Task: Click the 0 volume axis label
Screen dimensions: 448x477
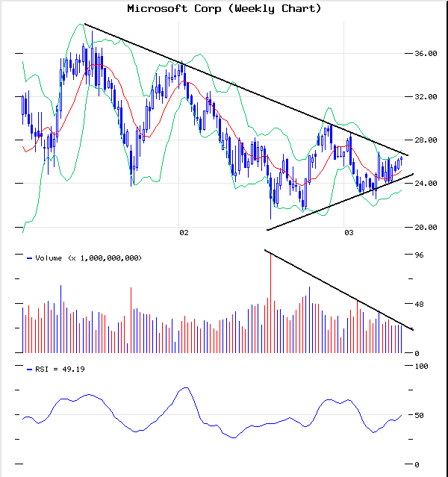Action: [417, 353]
